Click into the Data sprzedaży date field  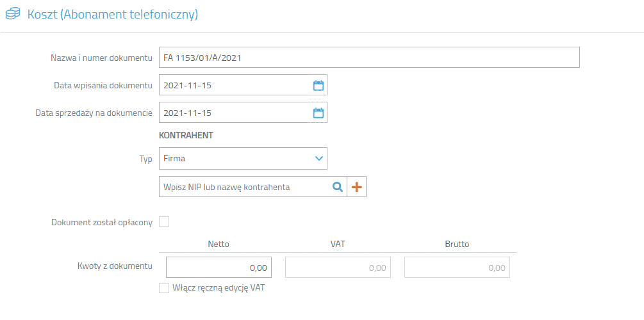click(x=243, y=113)
